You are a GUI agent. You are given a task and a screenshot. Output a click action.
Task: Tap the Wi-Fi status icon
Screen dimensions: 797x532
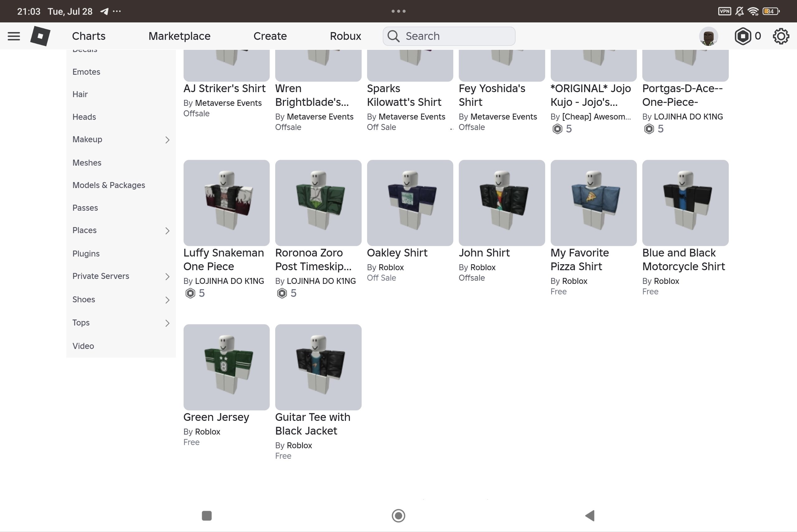tap(753, 11)
